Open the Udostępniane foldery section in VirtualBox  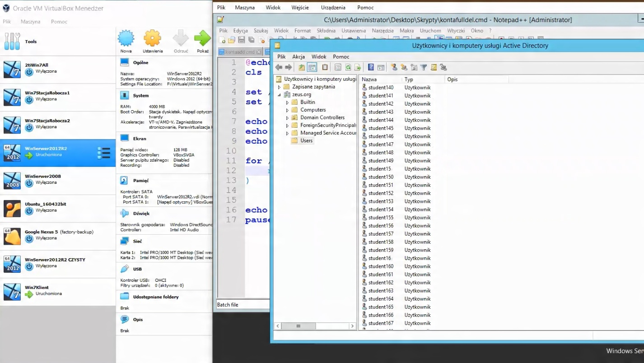tap(156, 297)
